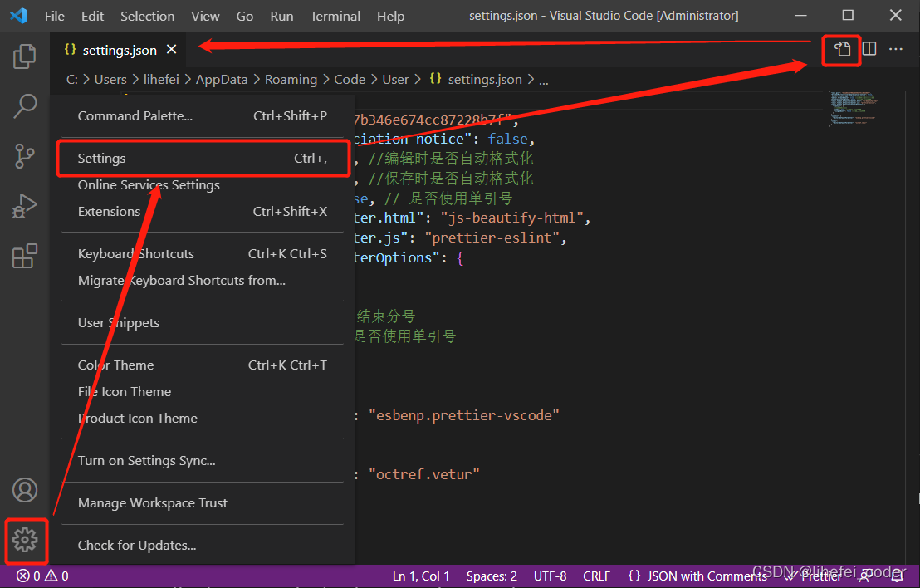Viewport: 920px width, 588px height.
Task: Open the Help menu
Action: [x=390, y=16]
